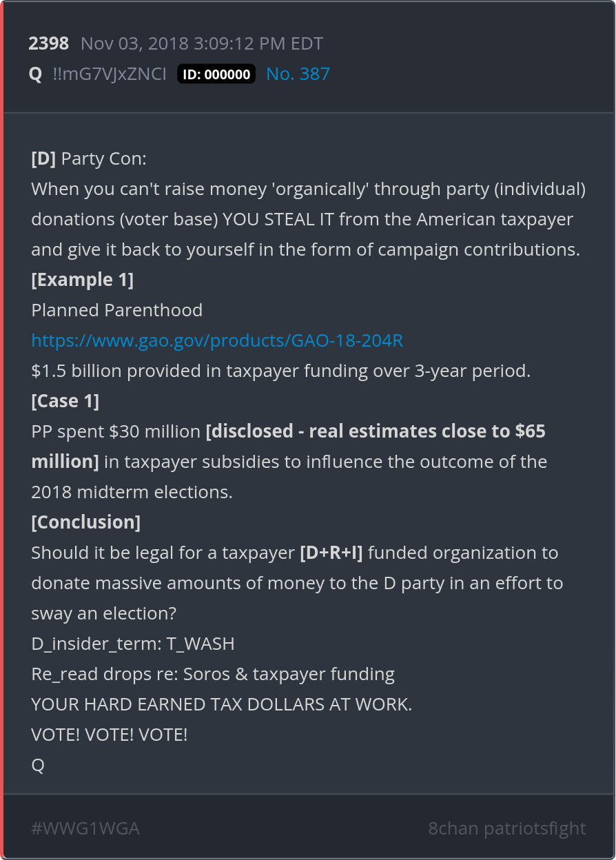
Task: Click the post number 2398
Action: coord(49,44)
